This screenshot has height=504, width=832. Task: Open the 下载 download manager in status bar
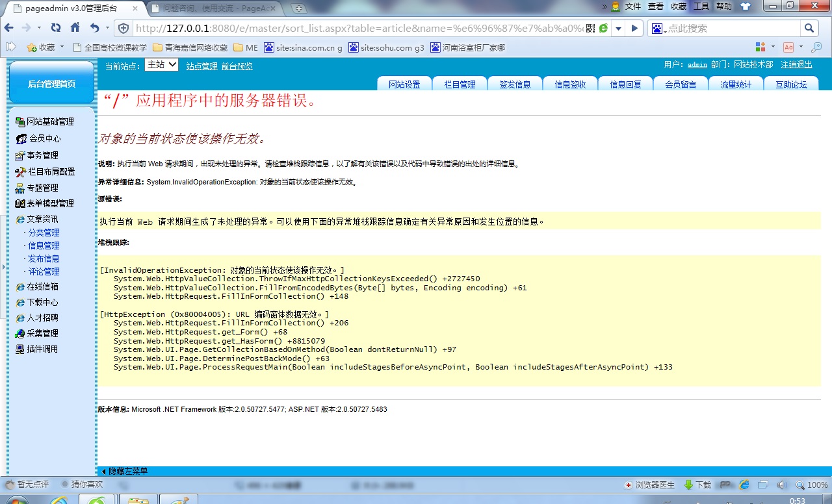click(697, 485)
